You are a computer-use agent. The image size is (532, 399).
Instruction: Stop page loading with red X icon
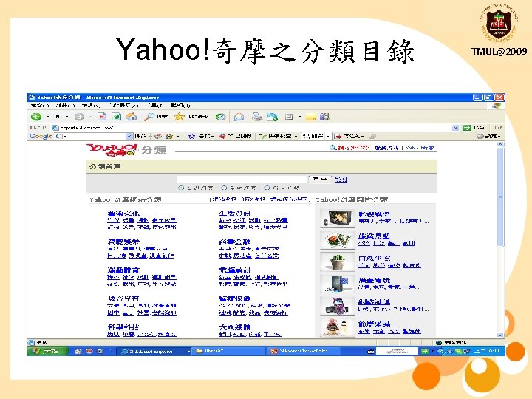[101, 117]
